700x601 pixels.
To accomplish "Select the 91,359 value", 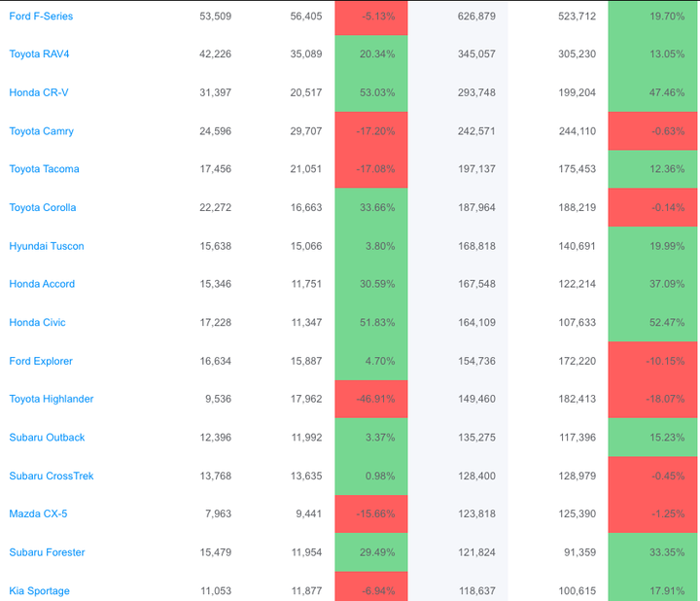I will pyautogui.click(x=579, y=552).
